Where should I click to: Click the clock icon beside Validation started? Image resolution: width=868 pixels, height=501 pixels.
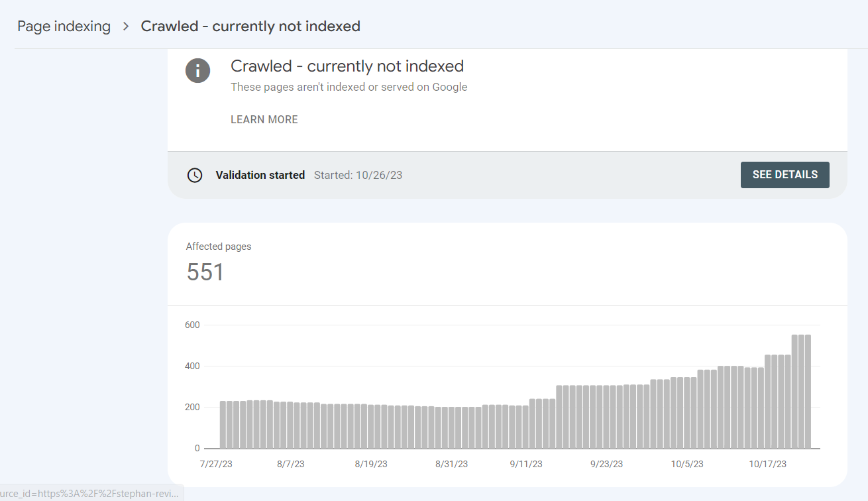pyautogui.click(x=195, y=176)
